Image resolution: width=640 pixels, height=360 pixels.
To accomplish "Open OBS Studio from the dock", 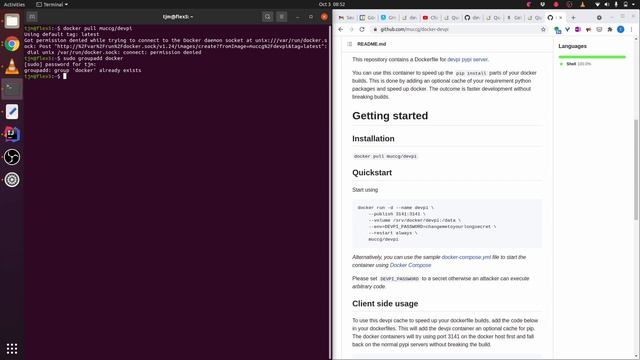I will pos(12,157).
